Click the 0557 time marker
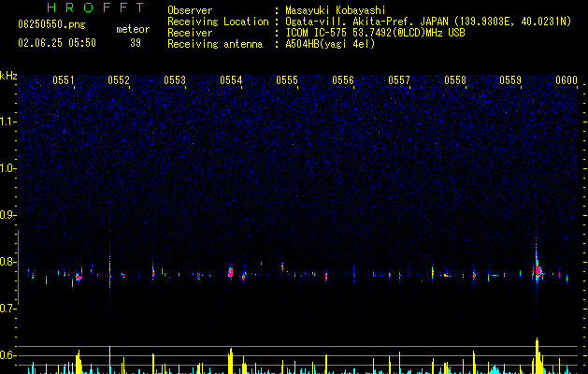 (399, 80)
